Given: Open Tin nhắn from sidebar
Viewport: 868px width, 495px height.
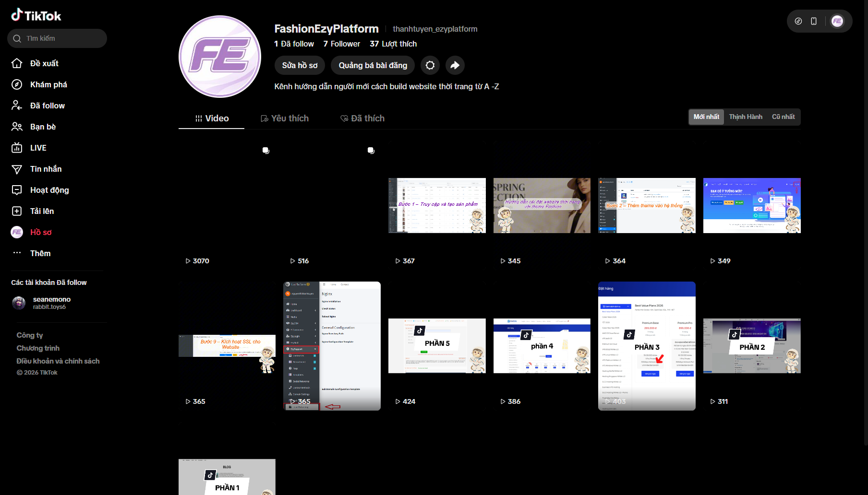Looking at the screenshot, I should pos(46,169).
